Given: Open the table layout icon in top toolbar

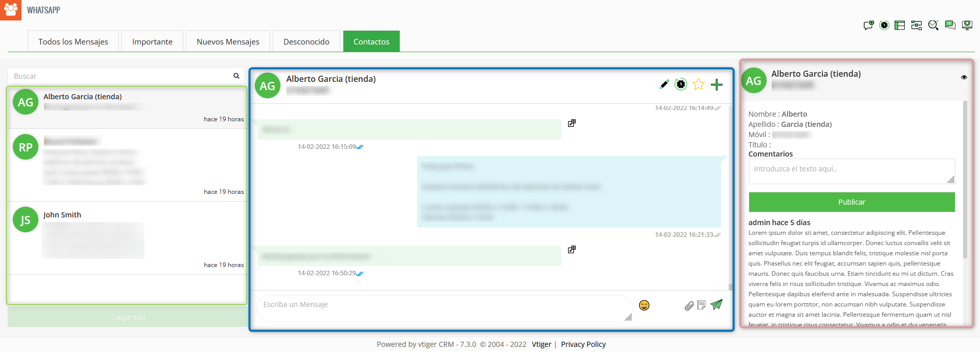Looking at the screenshot, I should tap(900, 26).
